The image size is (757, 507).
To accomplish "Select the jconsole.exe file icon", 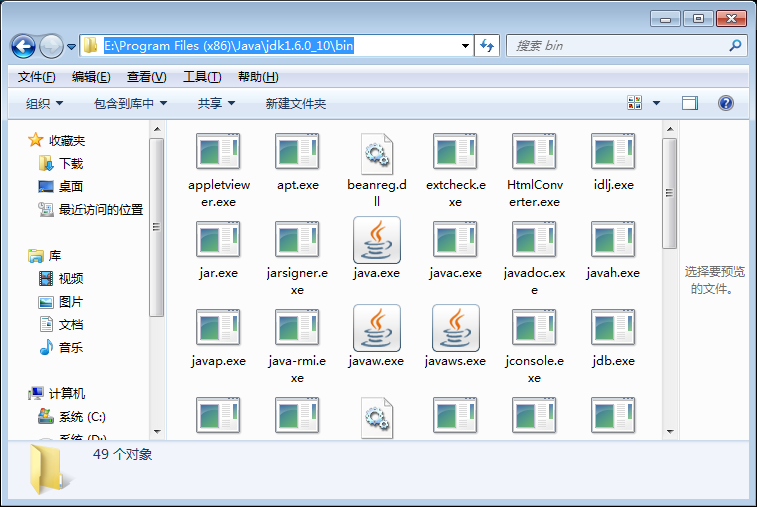I will tap(534, 328).
